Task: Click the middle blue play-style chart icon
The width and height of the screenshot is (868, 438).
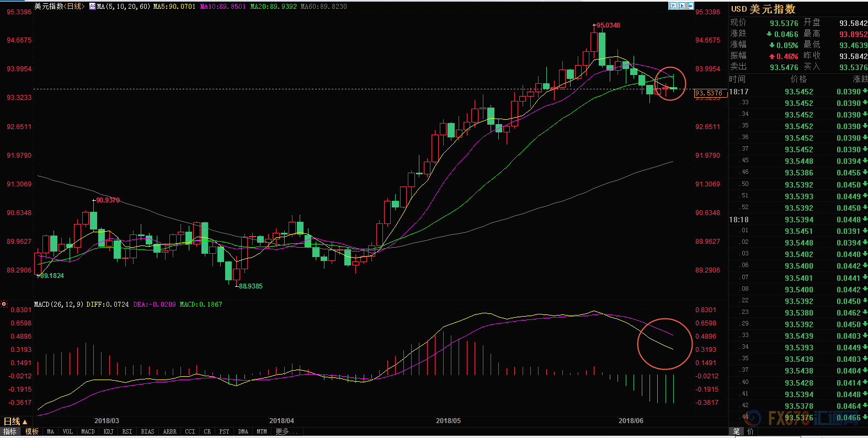Action: point(681,6)
